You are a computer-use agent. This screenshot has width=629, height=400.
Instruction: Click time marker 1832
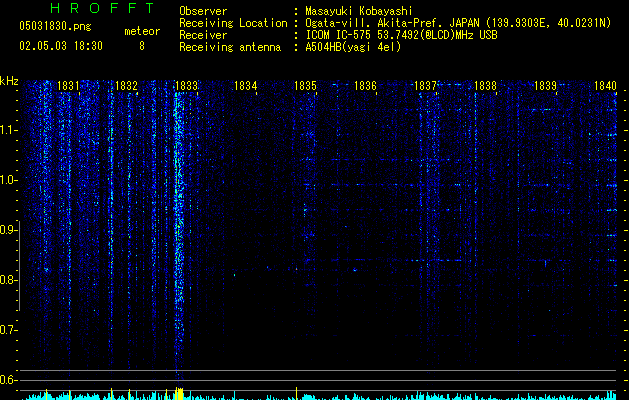[x=126, y=85]
